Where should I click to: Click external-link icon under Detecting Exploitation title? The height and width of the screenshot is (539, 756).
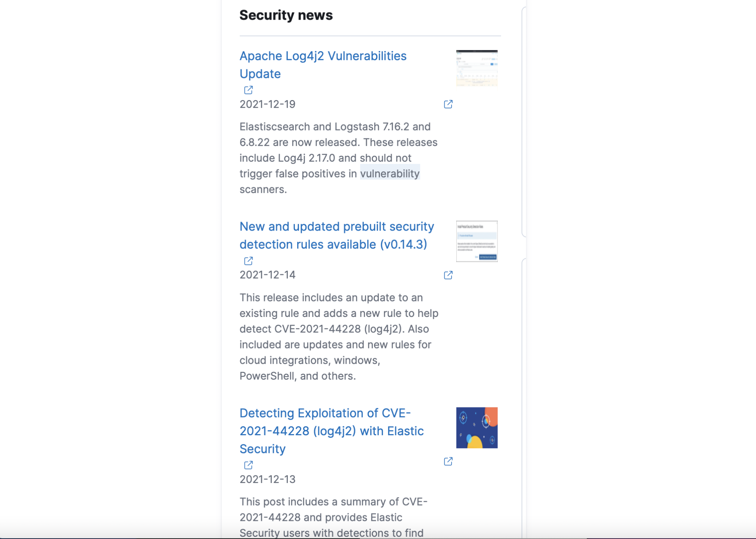pyautogui.click(x=248, y=465)
